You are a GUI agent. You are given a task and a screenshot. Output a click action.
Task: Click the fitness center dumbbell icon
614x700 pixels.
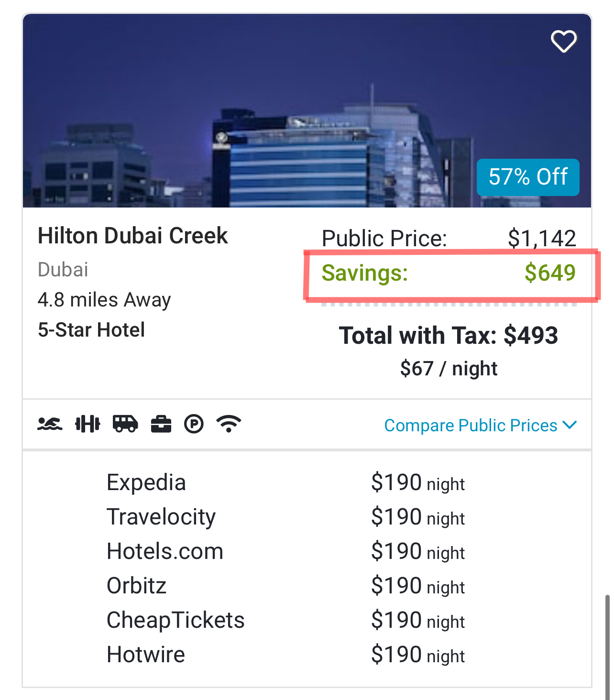88,424
